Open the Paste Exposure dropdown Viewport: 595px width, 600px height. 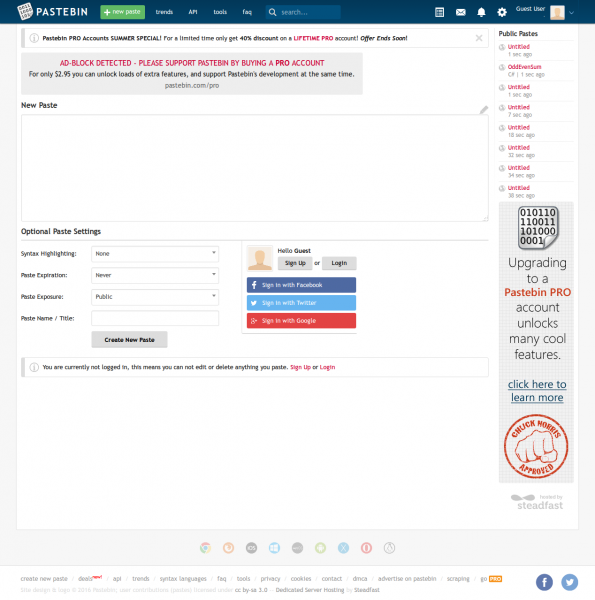pos(155,297)
